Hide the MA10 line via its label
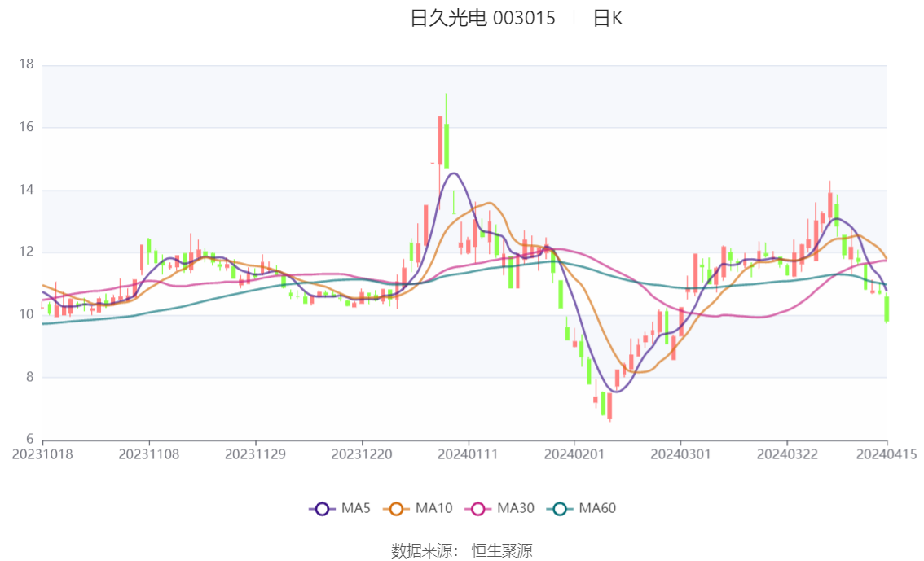 click(433, 508)
